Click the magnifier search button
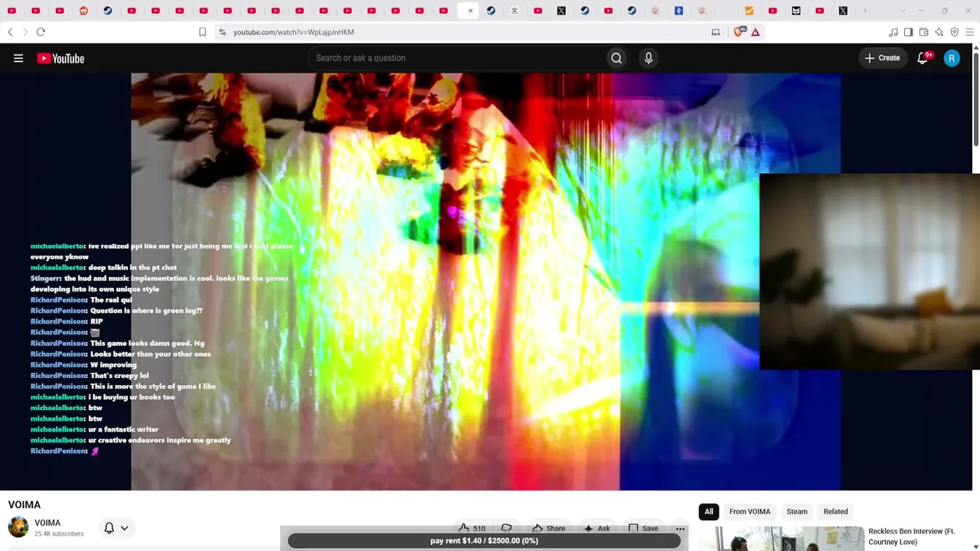The height and width of the screenshot is (551, 980). 616,58
